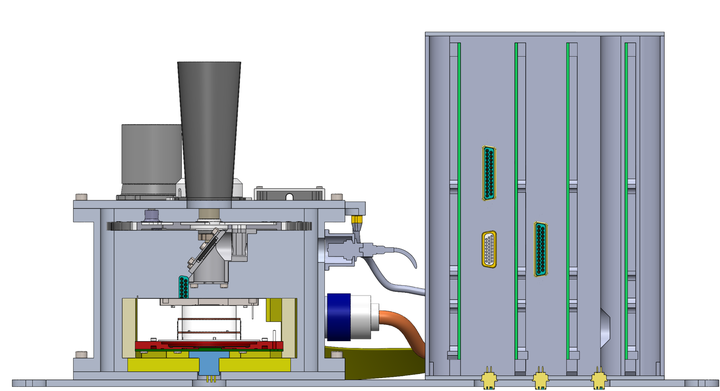
Task: Select the gold D-sub connector on electronics box
Action: click(489, 249)
